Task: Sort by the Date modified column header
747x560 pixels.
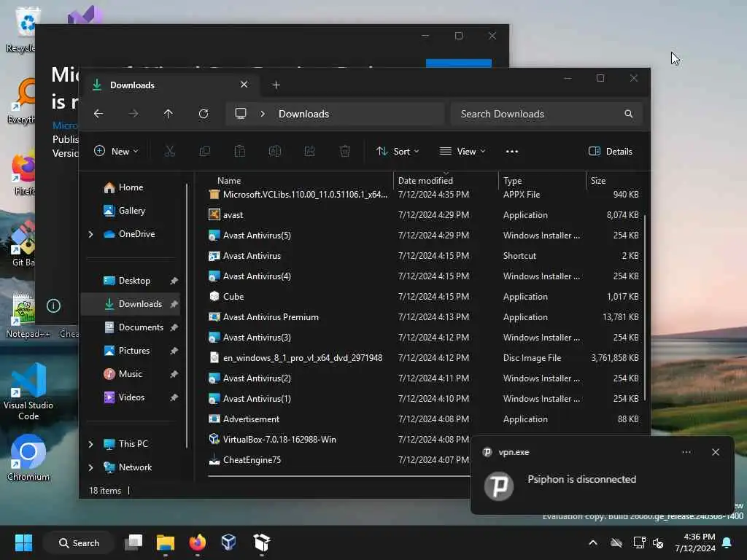Action: 446,181
